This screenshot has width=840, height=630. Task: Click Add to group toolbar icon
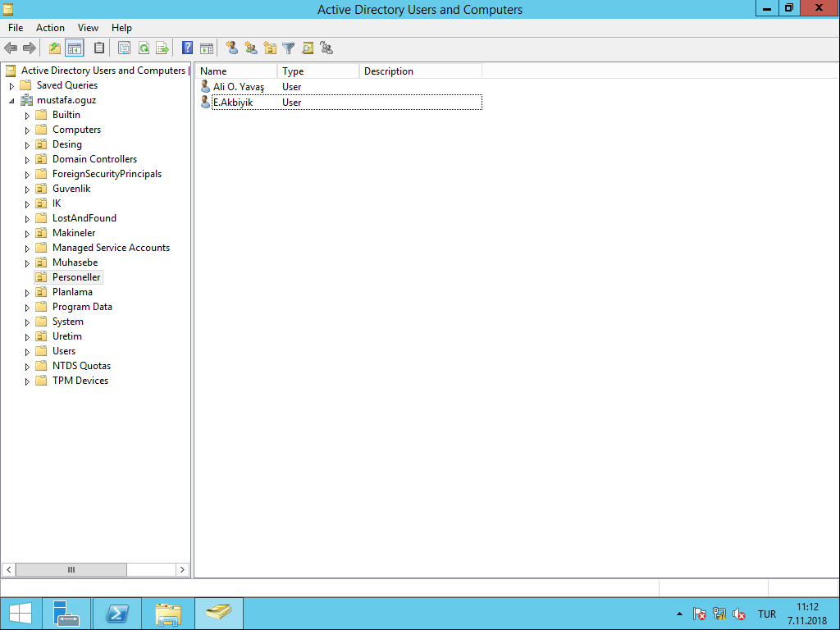(x=326, y=48)
